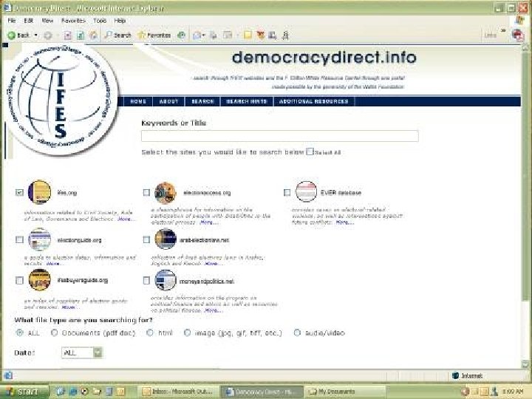Click the Stop loading toolbar icon

[68, 35]
